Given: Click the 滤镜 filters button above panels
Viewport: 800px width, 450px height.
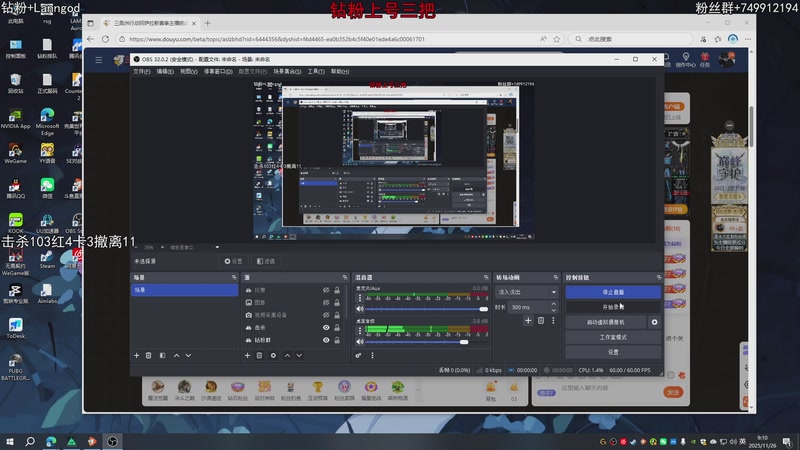Looking at the screenshot, I should [x=266, y=261].
